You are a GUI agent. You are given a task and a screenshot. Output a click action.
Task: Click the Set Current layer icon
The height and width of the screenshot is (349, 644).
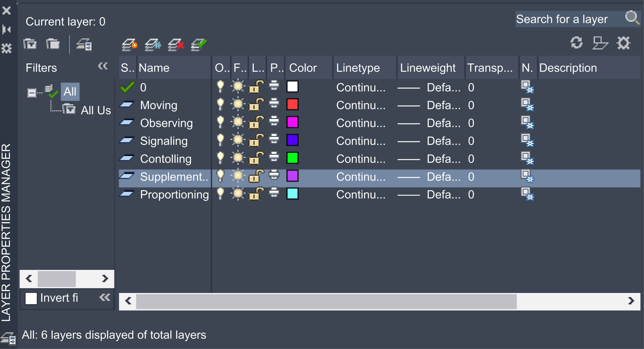(199, 45)
